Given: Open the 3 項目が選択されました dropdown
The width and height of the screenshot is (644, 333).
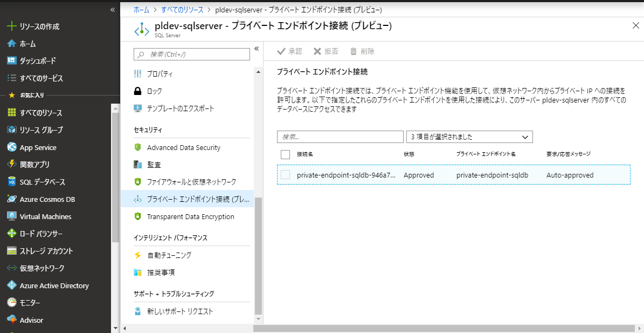Looking at the screenshot, I should 469,137.
